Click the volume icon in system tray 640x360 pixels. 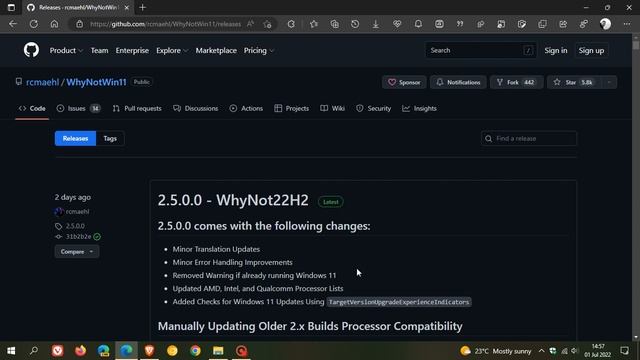pos(575,351)
